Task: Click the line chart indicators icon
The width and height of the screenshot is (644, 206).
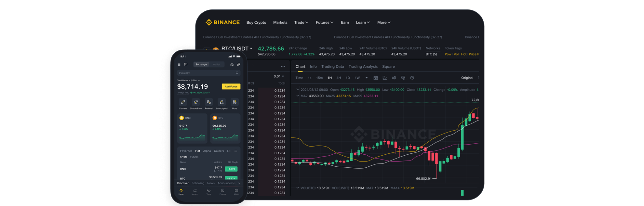Action: (385, 78)
